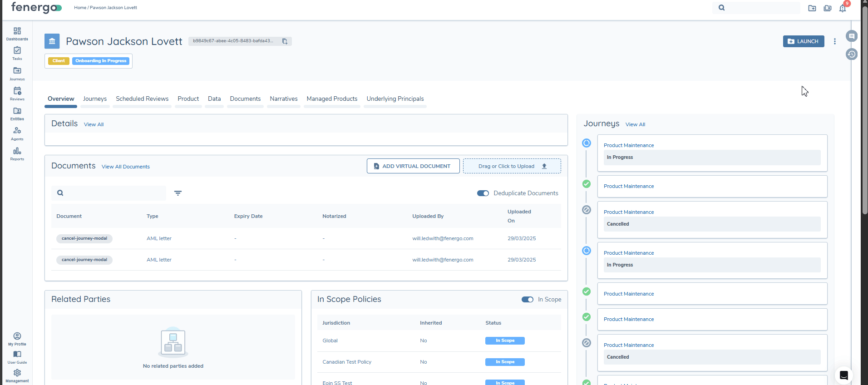Toggle the Deduplicate Documents switch
Image resolution: width=868 pixels, height=385 pixels.
[483, 193]
